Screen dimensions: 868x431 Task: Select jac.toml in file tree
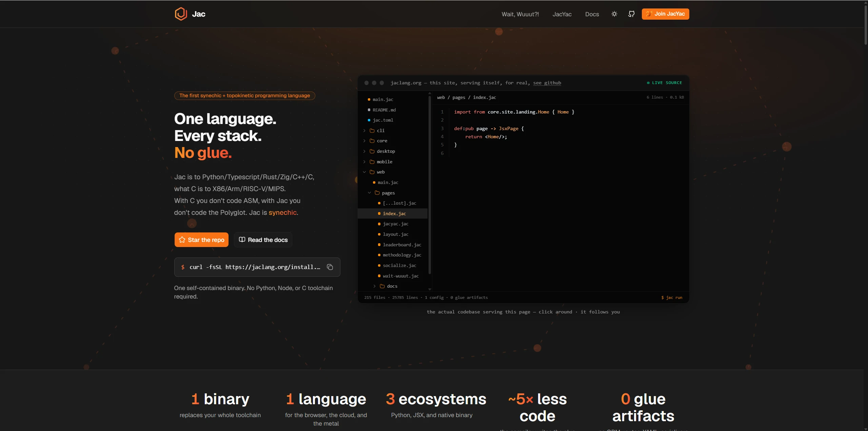(383, 120)
